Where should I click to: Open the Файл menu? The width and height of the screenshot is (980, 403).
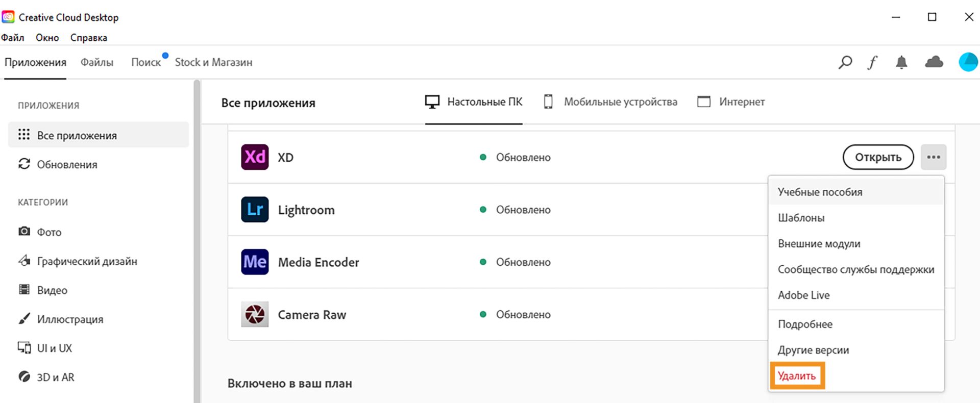pos(13,38)
